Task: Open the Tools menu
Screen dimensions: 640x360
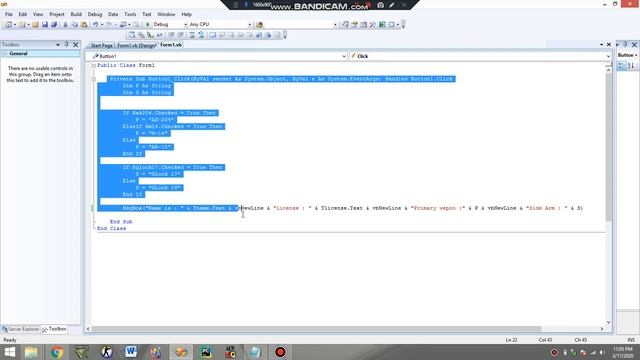Action: click(x=130, y=14)
